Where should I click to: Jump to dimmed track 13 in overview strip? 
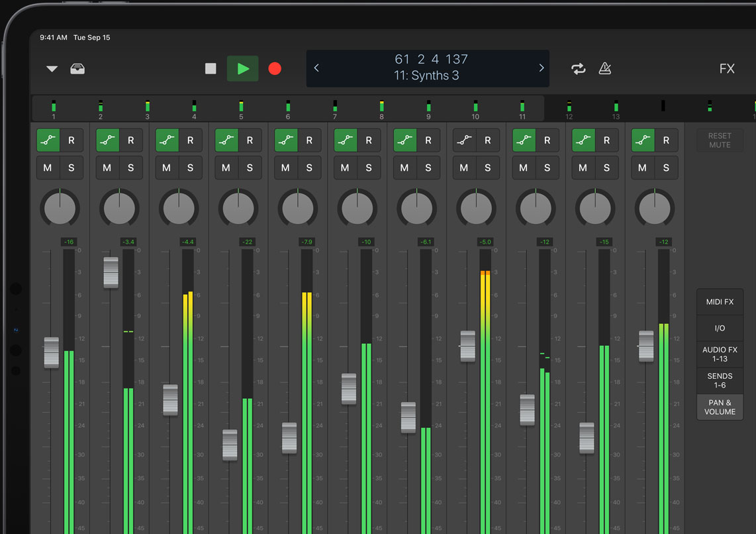tap(616, 109)
